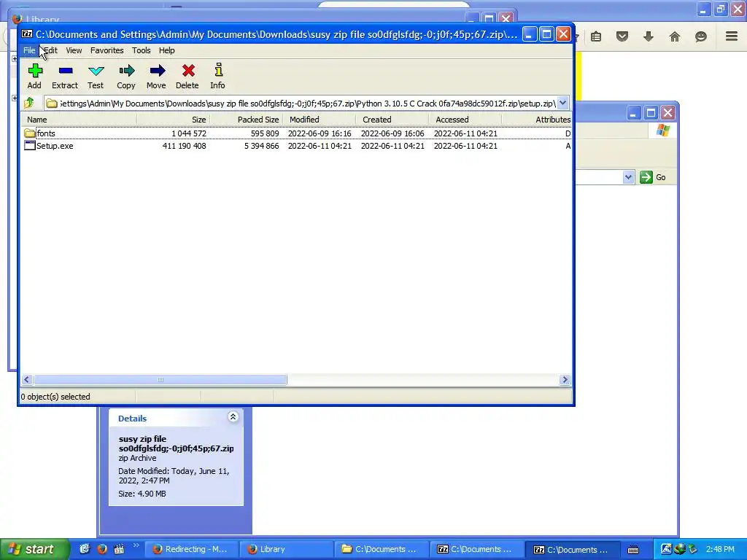747x560 pixels.
Task: Click packed size 595 809
Action: tap(265, 133)
